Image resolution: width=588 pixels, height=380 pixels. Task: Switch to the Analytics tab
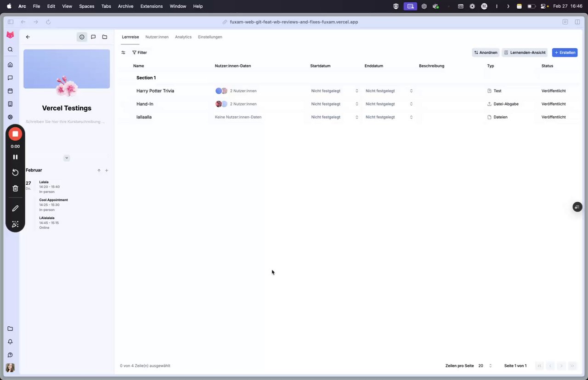(x=183, y=37)
